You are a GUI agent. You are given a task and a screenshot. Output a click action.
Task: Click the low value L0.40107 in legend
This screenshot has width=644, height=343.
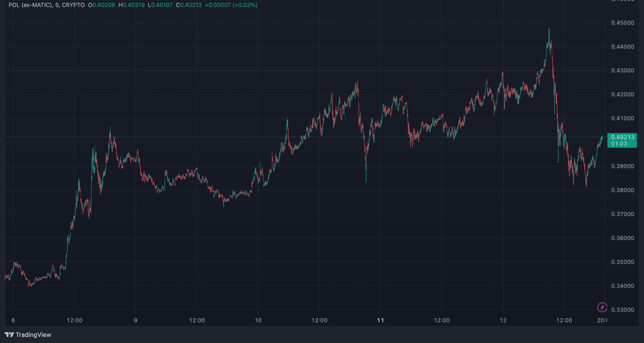click(160, 5)
